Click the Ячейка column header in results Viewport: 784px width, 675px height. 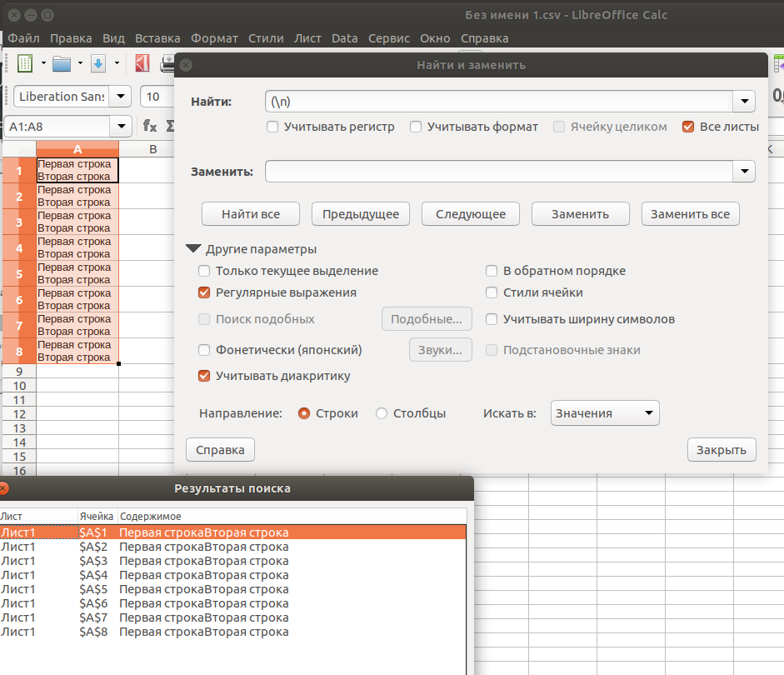point(97,517)
